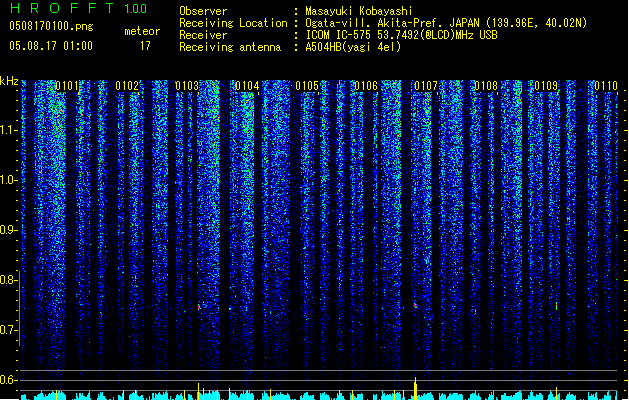Click the red meteor echo near 0103
The height and width of the screenshot is (400, 629).
199,307
